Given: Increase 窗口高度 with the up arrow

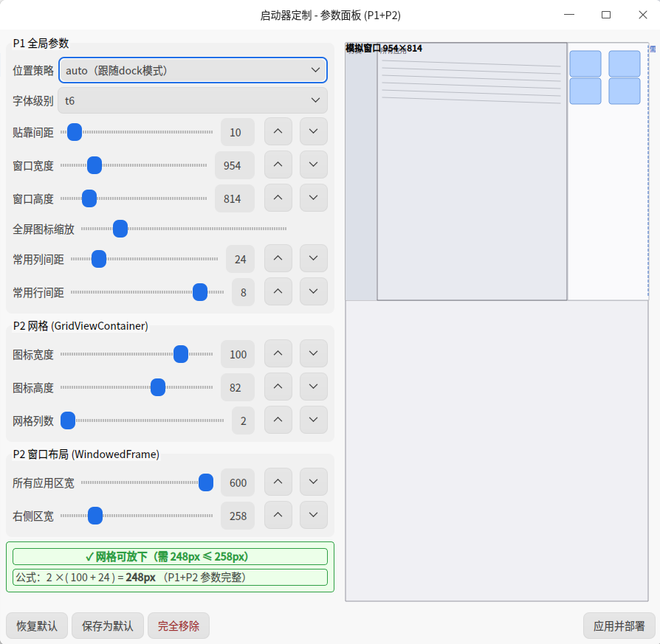Looking at the screenshot, I should (x=278, y=198).
